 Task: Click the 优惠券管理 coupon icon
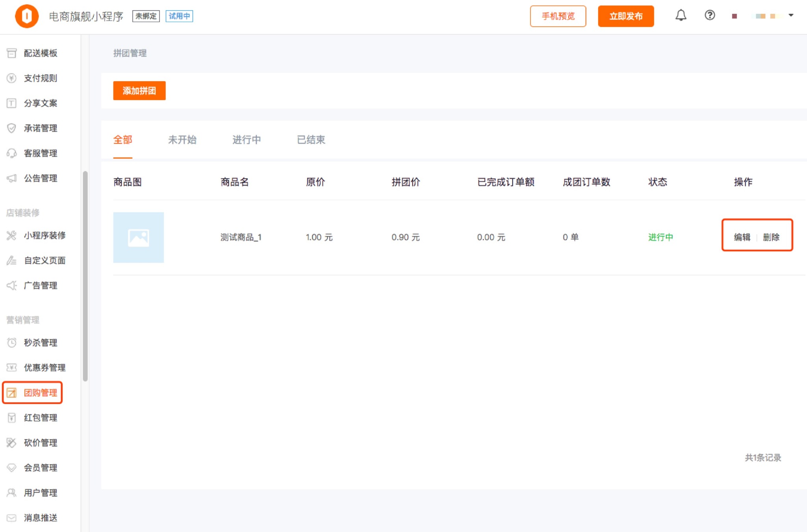coord(12,368)
